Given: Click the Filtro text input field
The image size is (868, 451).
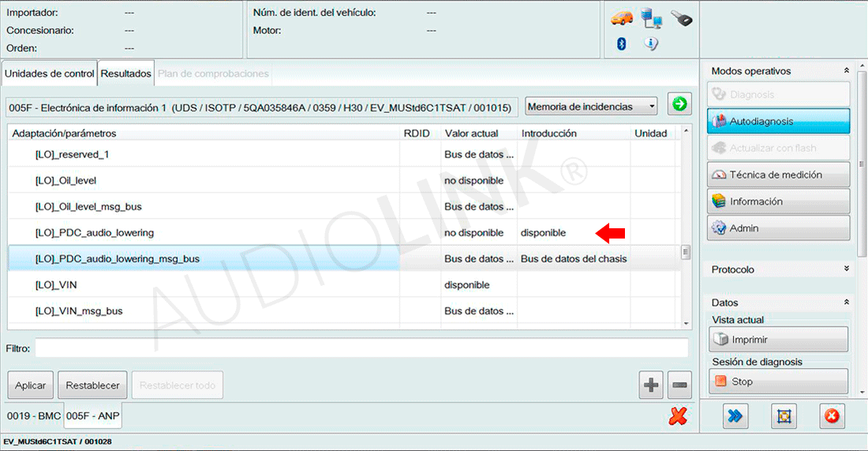Looking at the screenshot, I should pyautogui.click(x=361, y=348).
